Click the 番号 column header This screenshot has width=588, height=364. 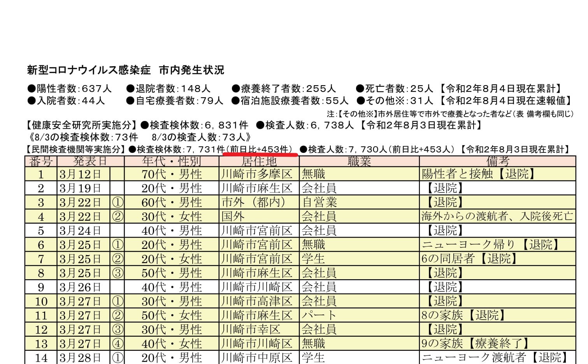[x=41, y=161]
